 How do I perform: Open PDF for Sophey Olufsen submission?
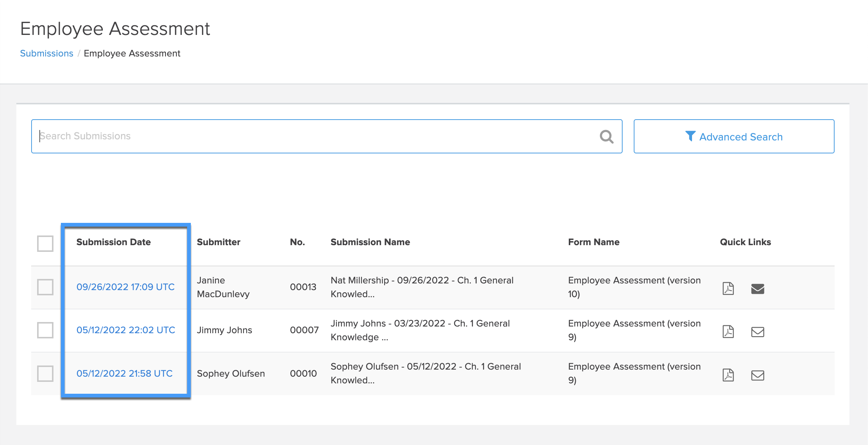728,375
